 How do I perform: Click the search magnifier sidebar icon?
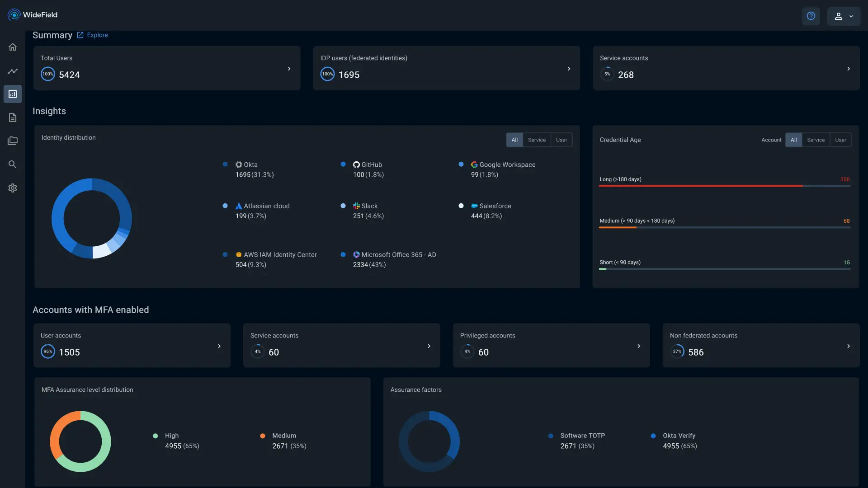click(13, 164)
